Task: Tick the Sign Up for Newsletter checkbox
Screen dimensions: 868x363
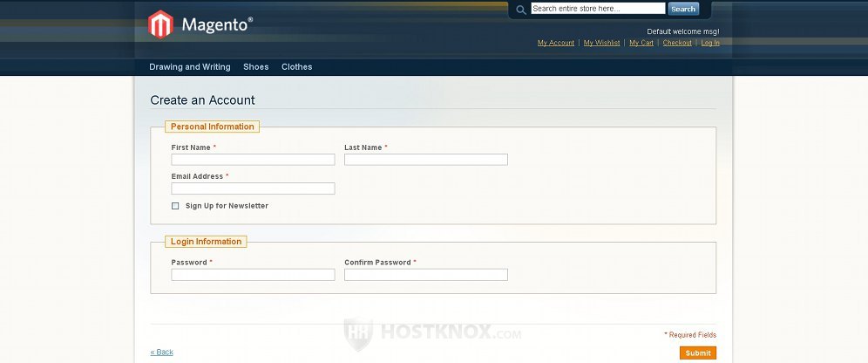Action: pyautogui.click(x=175, y=206)
